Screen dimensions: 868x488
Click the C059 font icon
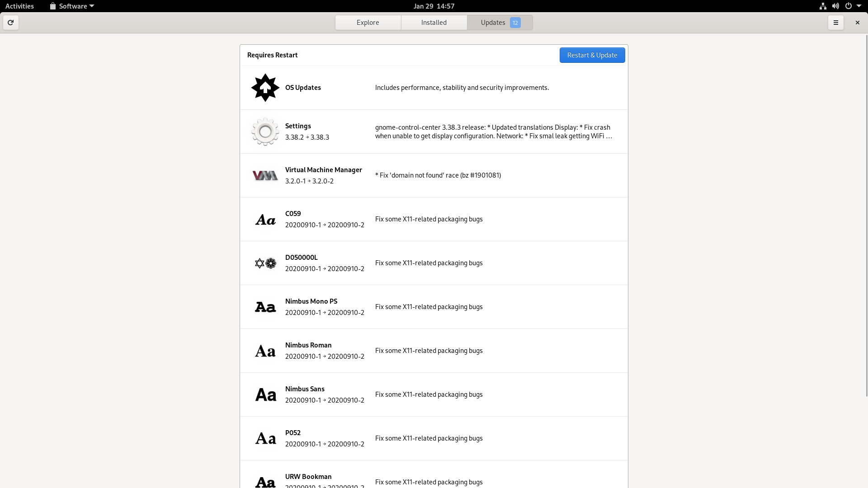[264, 219]
